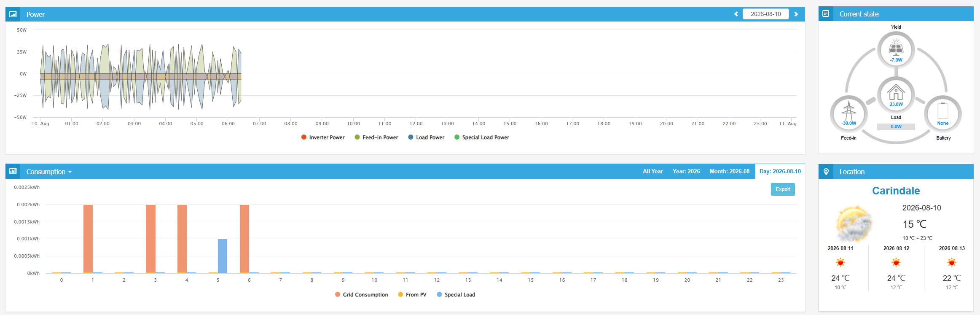Switch to Month: 2026-08 tab
The height and width of the screenshot is (315, 980).
coord(729,172)
